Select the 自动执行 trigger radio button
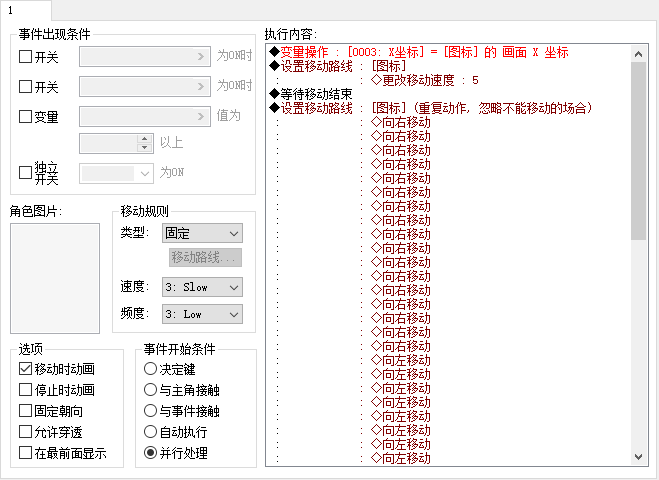 coord(150,432)
